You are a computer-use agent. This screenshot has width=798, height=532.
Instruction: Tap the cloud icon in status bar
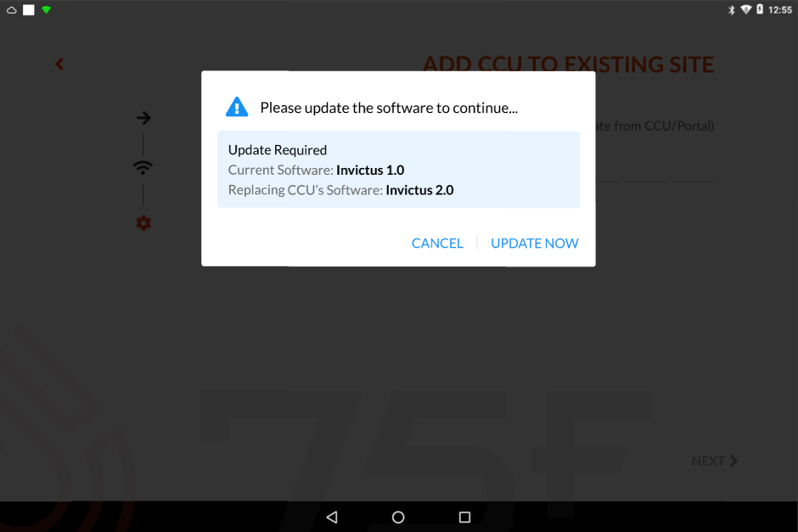12,9
